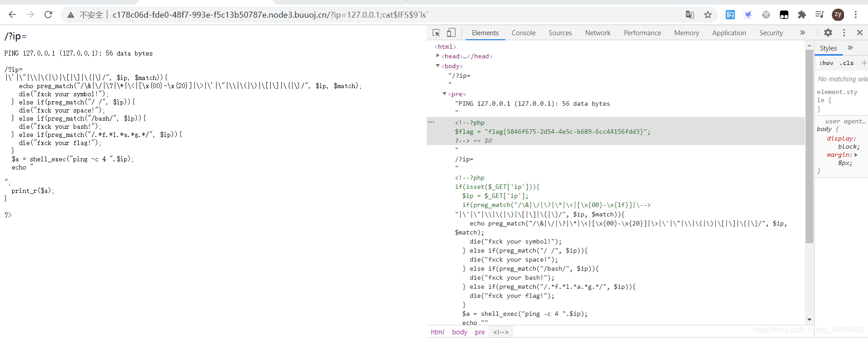This screenshot has width=868, height=338.
Task: Open DevTools customize three-dot menu
Action: point(844,33)
